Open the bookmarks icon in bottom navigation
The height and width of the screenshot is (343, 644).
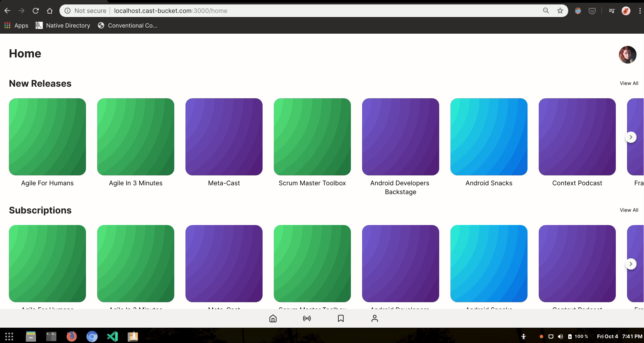(341, 319)
